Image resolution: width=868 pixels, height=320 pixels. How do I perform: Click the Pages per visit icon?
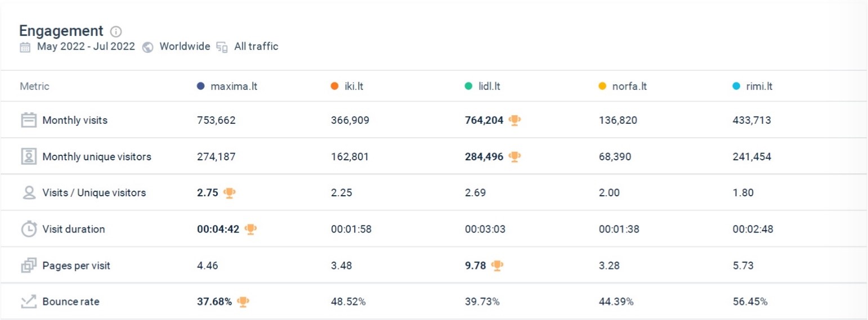[29, 265]
